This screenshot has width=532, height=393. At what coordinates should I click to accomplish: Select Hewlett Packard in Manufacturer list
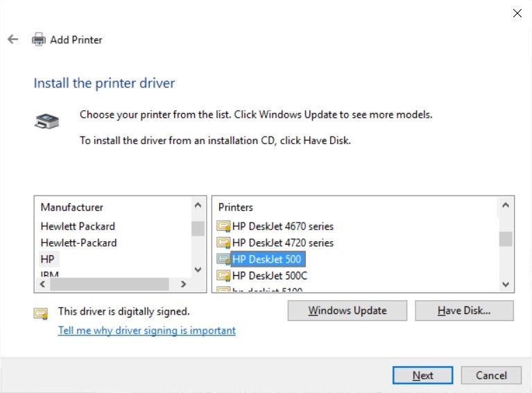(78, 226)
